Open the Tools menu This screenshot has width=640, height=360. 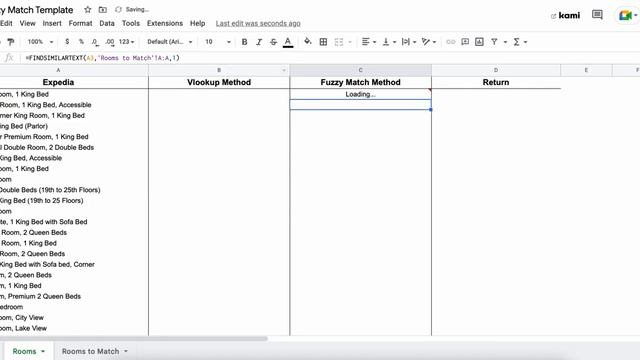click(x=131, y=23)
